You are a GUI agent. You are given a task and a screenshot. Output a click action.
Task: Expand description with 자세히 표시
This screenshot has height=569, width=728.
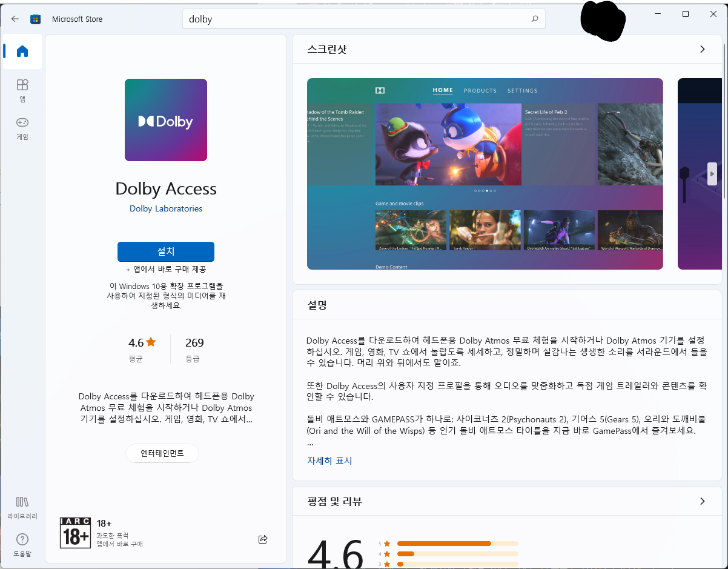coord(329,461)
